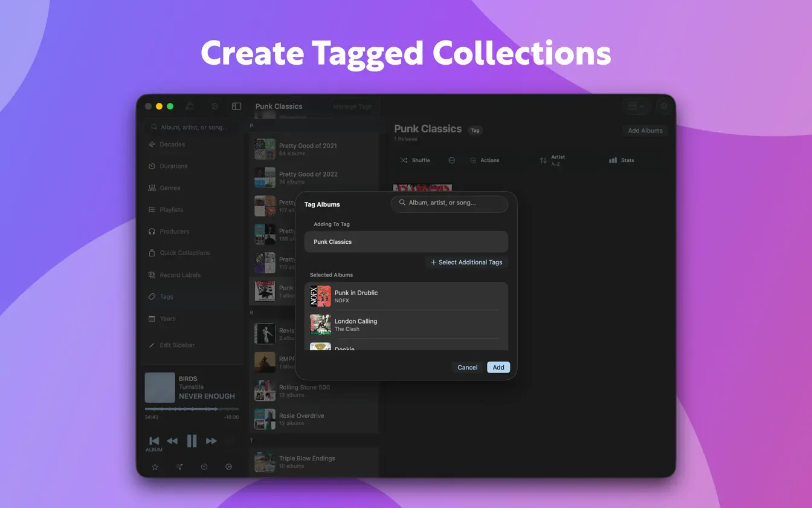Image resolution: width=812 pixels, height=508 pixels.
Task: Pause playback
Action: pyautogui.click(x=192, y=441)
